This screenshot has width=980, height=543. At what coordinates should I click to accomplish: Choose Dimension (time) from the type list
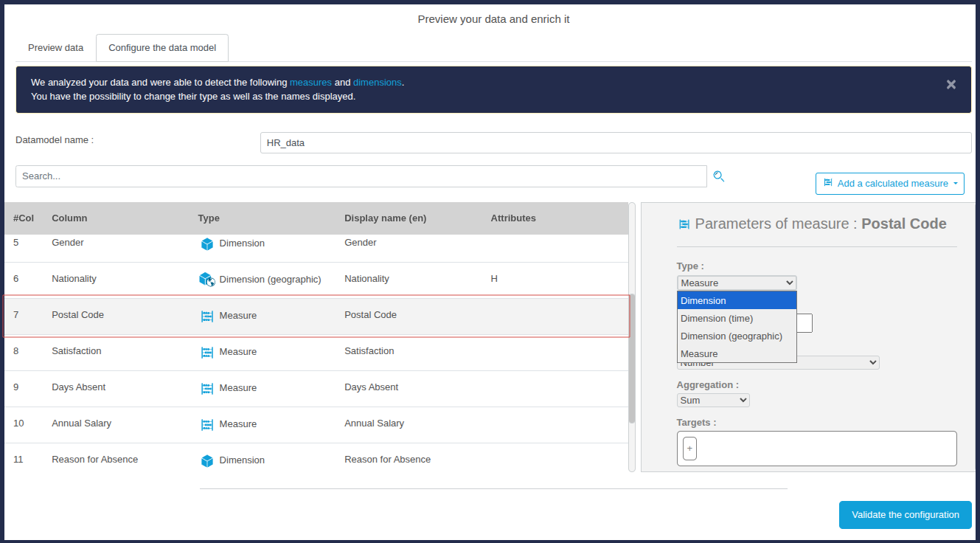pyautogui.click(x=716, y=318)
